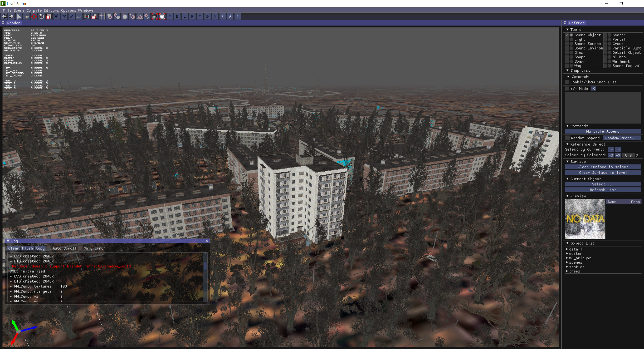Collapse the Surface section
Viewport: 644px width, 349px height.
[x=568, y=162]
